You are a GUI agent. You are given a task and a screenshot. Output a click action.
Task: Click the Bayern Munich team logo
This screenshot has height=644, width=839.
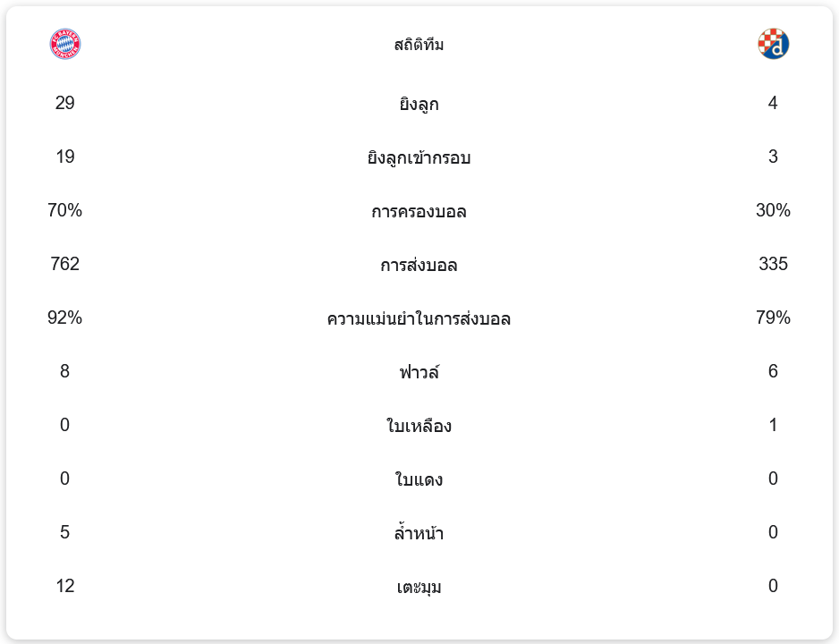(x=64, y=45)
